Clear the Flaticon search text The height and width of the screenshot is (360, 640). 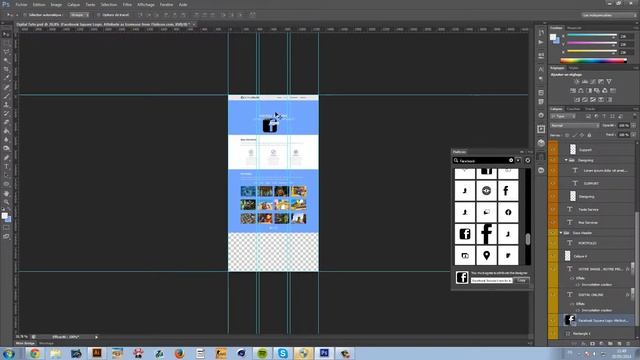pyautogui.click(x=511, y=160)
